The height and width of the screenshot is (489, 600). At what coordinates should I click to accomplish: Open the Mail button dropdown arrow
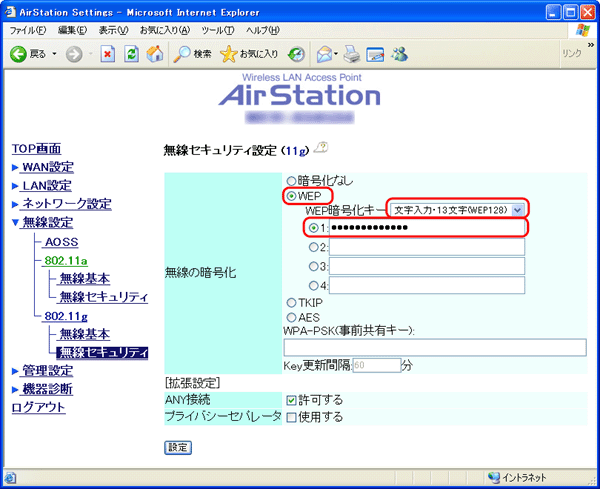pos(336,54)
